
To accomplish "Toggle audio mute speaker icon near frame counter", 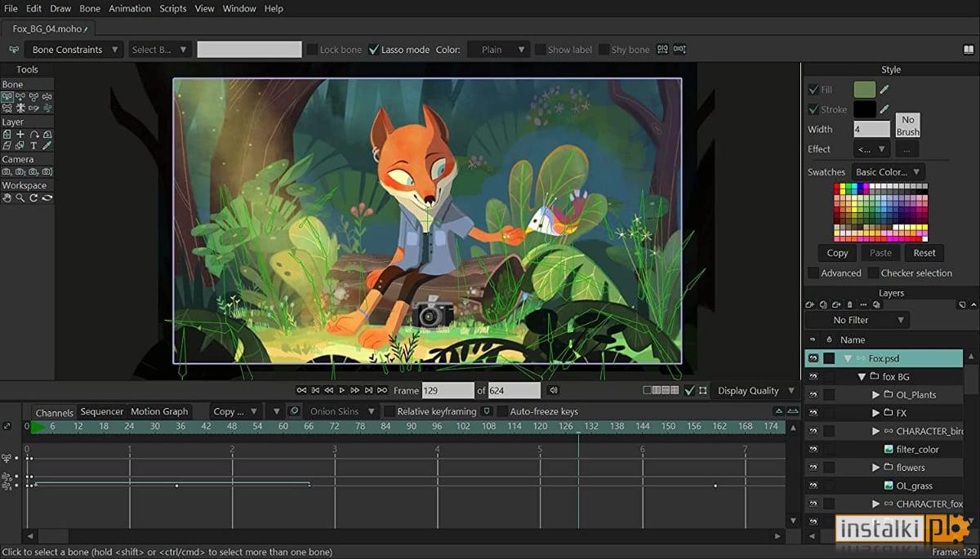I will (x=553, y=390).
